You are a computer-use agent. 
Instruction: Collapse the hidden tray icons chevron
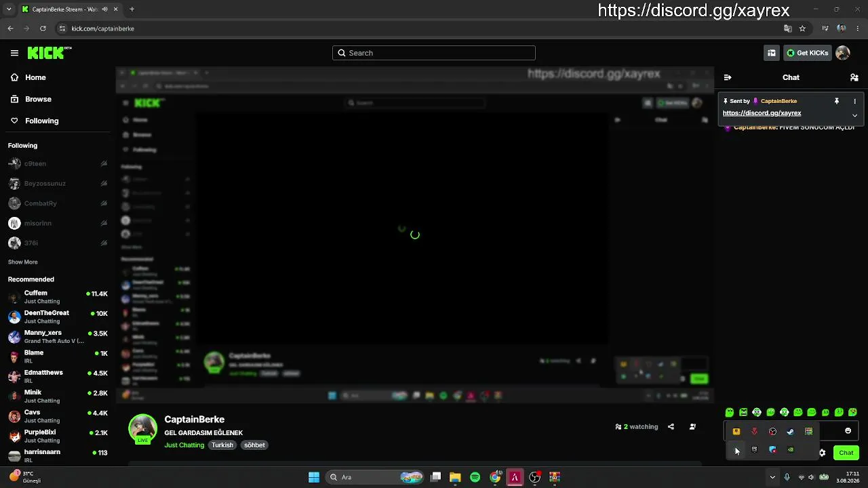click(x=772, y=477)
